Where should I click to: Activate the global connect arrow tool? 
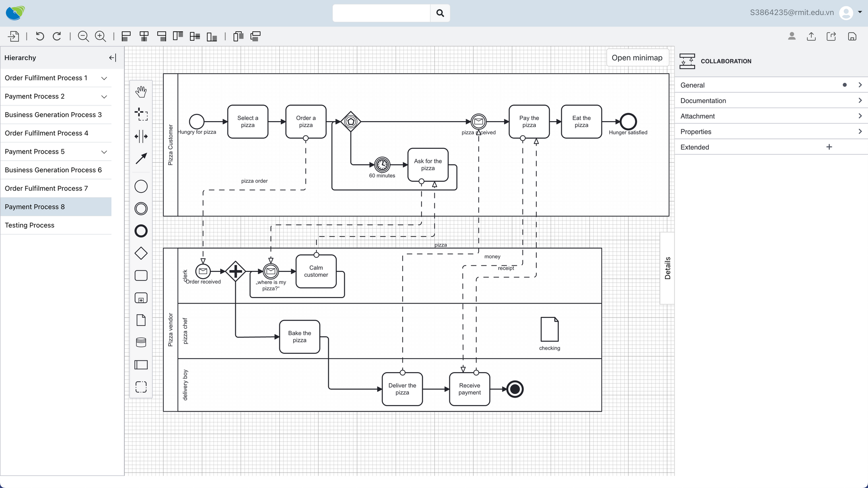(x=141, y=158)
